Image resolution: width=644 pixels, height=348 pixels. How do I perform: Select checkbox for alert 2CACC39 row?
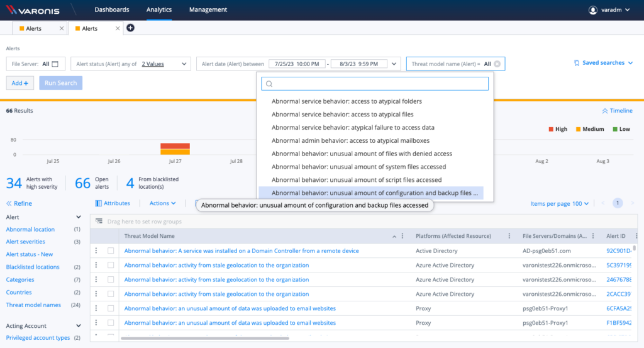111,294
